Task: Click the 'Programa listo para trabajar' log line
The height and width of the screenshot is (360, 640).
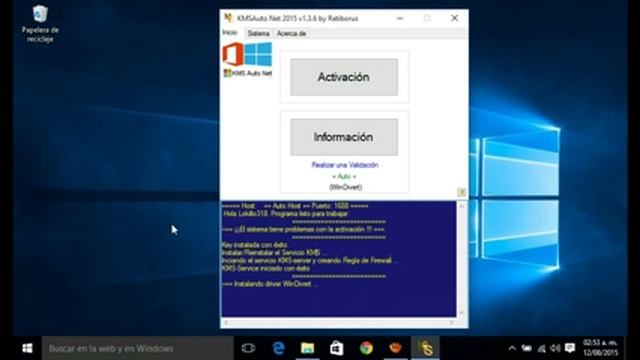Action: 286,213
